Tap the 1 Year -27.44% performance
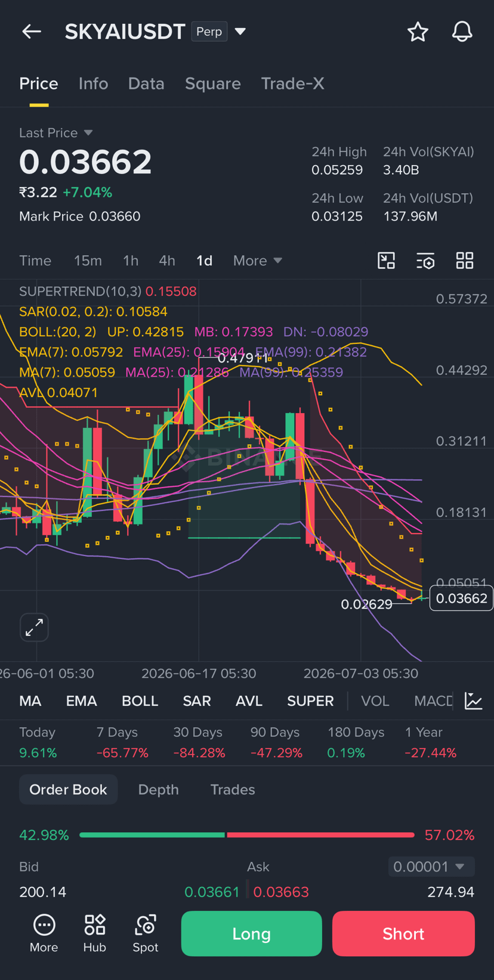Image resolution: width=494 pixels, height=980 pixels. click(x=431, y=743)
